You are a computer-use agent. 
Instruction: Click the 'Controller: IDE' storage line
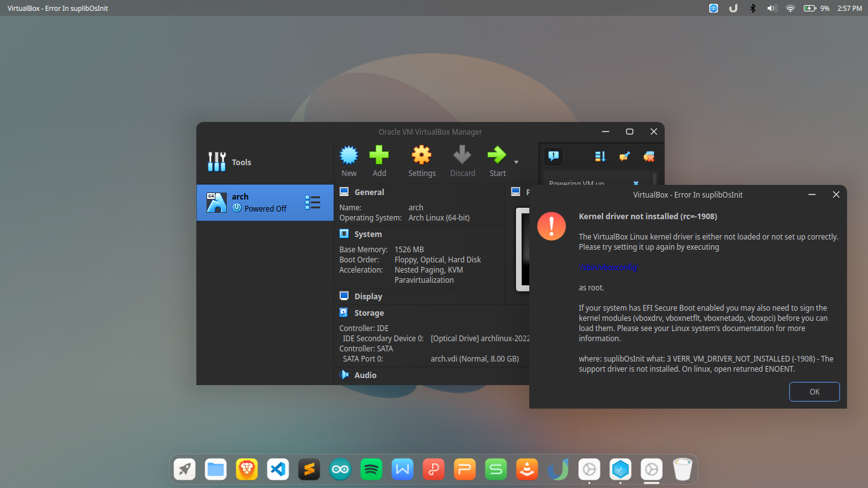[364, 329]
